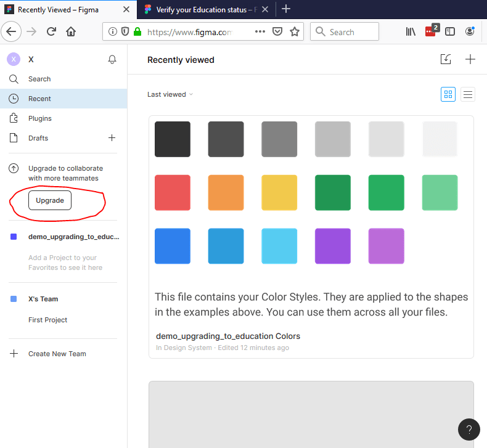Click the darkest gray swatch in thumbnail
This screenshot has height=448, width=487.
click(x=173, y=139)
